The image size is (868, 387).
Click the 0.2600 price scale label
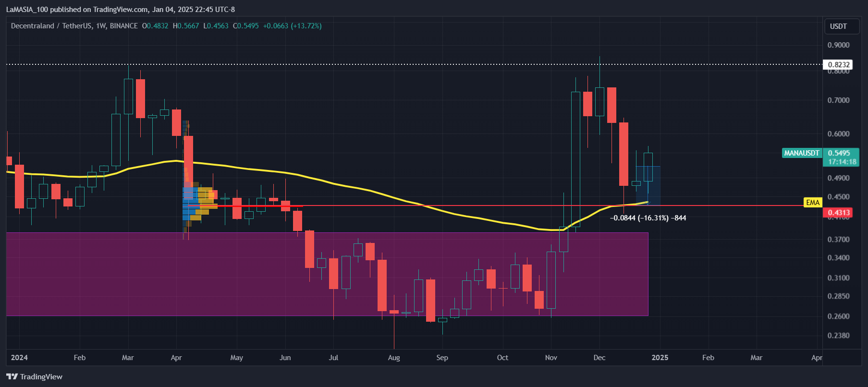pyautogui.click(x=839, y=316)
